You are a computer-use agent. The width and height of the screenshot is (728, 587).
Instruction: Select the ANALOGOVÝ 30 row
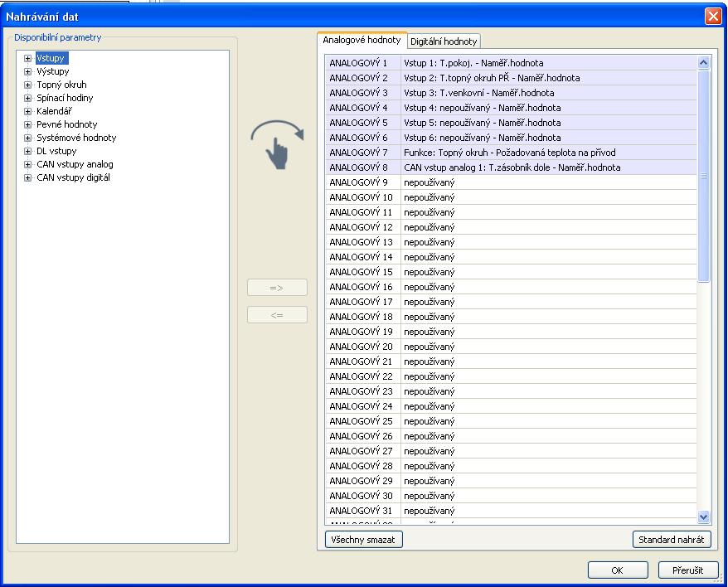pos(512,496)
